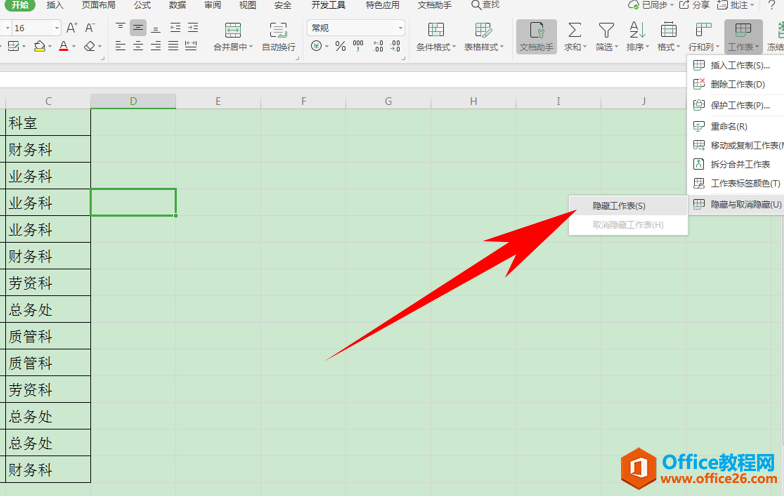Switch to the 审阅 tab
The image size is (784, 496).
pyautogui.click(x=212, y=5)
